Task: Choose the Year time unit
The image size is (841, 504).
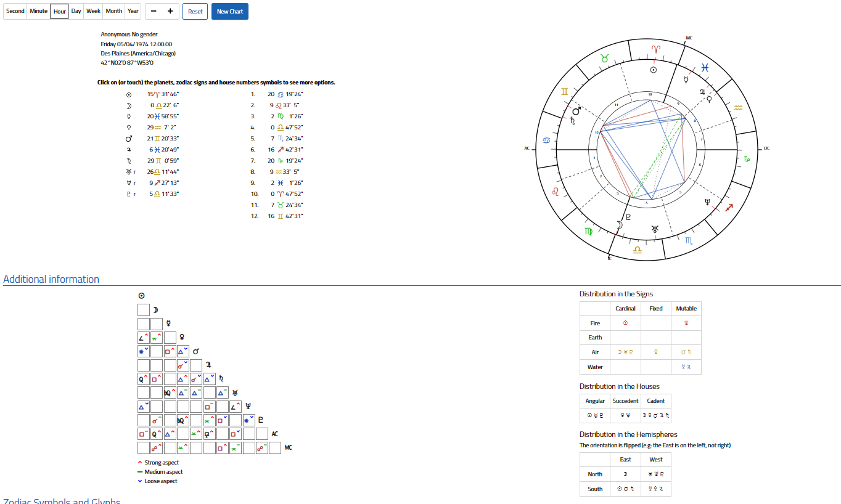Action: [133, 11]
